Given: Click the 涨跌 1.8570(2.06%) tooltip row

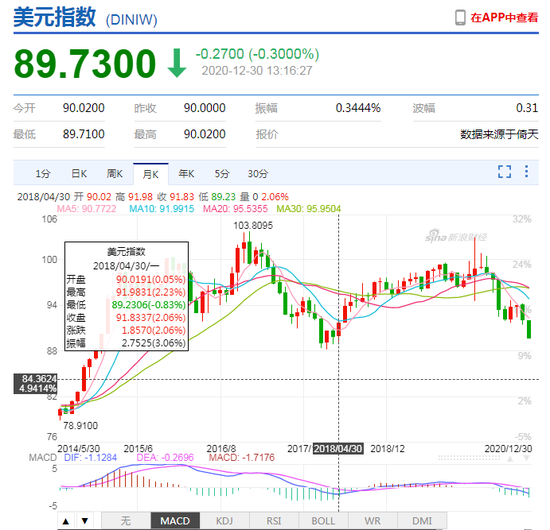Looking at the screenshot, I should click(126, 330).
